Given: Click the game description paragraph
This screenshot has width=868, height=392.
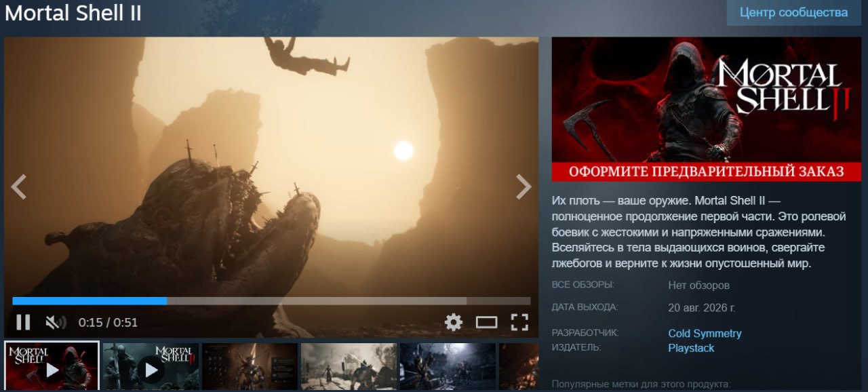Looking at the screenshot, I should 699,233.
